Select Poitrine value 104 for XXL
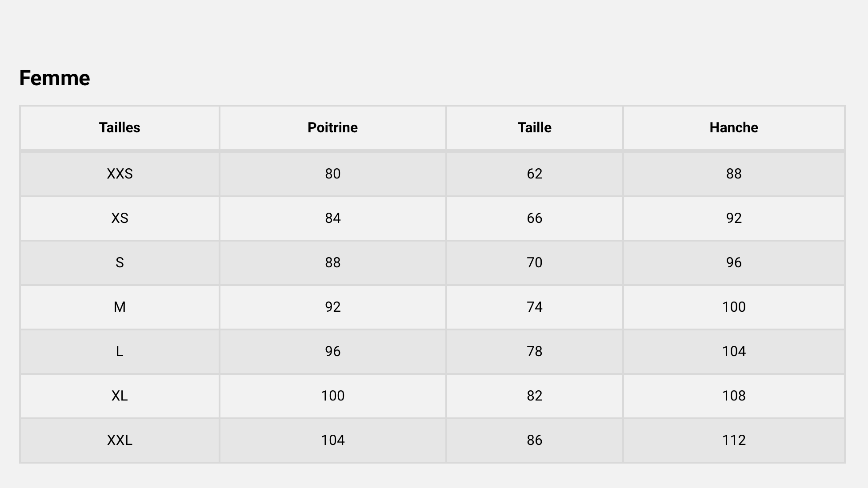Screen dimensions: 868x488 333,440
